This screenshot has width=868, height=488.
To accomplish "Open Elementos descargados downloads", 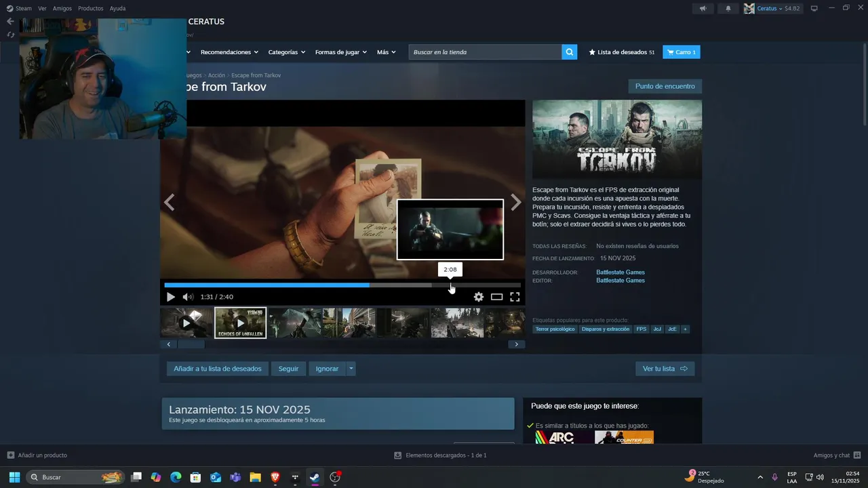I will tap(440, 455).
